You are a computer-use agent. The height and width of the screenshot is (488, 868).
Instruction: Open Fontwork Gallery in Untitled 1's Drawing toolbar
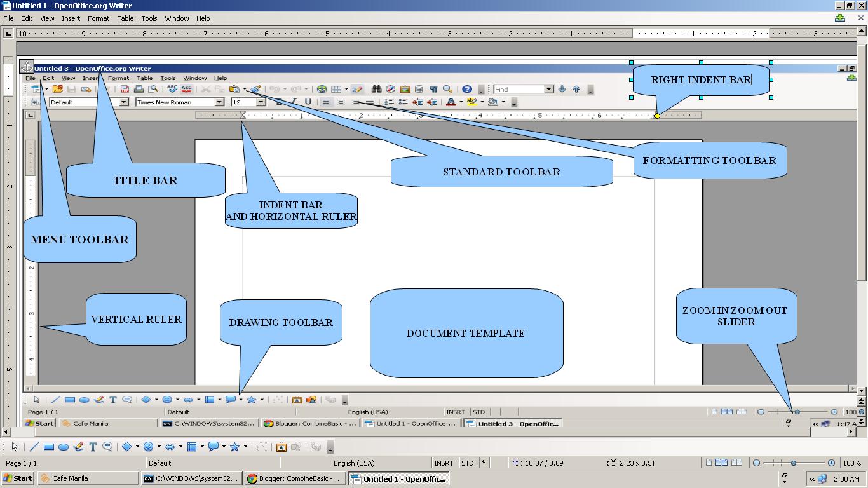pyautogui.click(x=281, y=447)
